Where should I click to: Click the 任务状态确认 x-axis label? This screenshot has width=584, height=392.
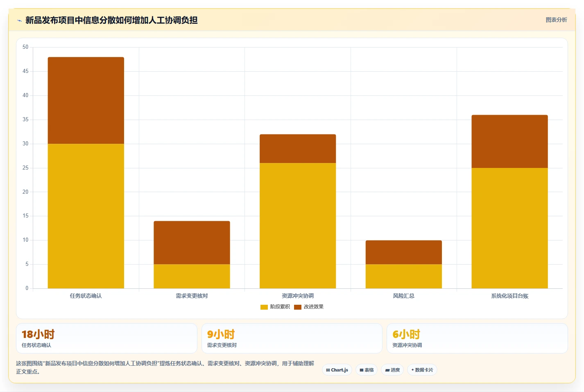[x=86, y=296]
